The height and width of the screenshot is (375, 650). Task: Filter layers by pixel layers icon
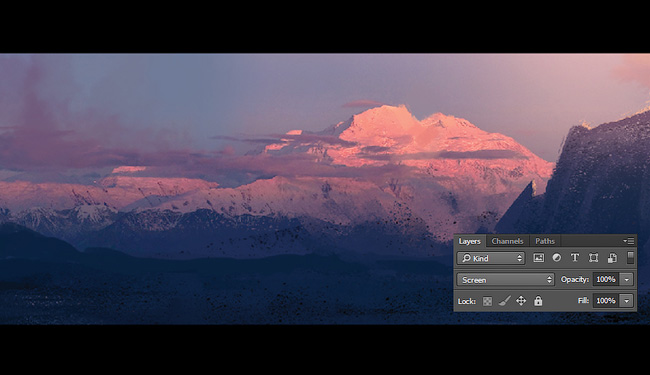coord(538,258)
